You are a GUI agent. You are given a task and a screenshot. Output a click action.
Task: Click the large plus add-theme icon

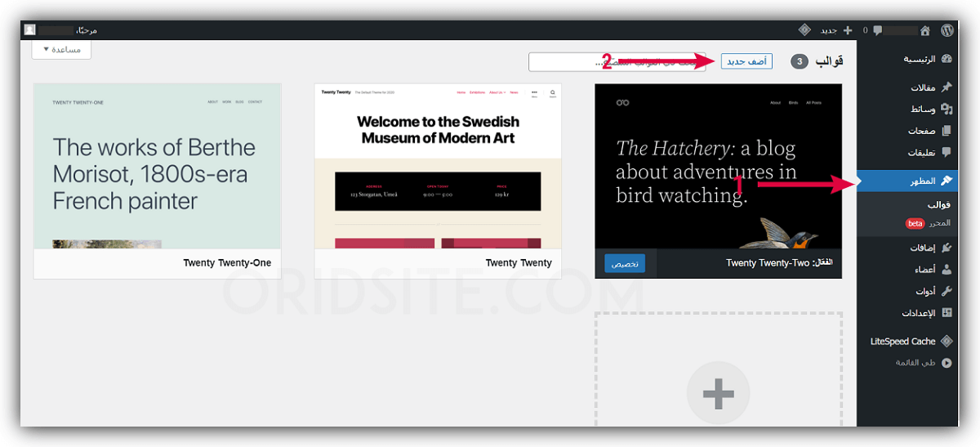718,394
